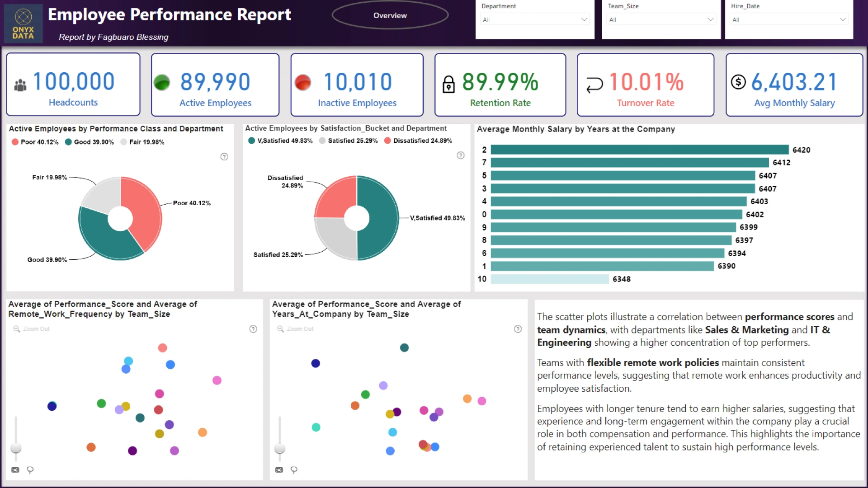Screen dimensions: 868x488
Task: Open help tooltip on Performance Class chart
Action: pyautogui.click(x=224, y=157)
